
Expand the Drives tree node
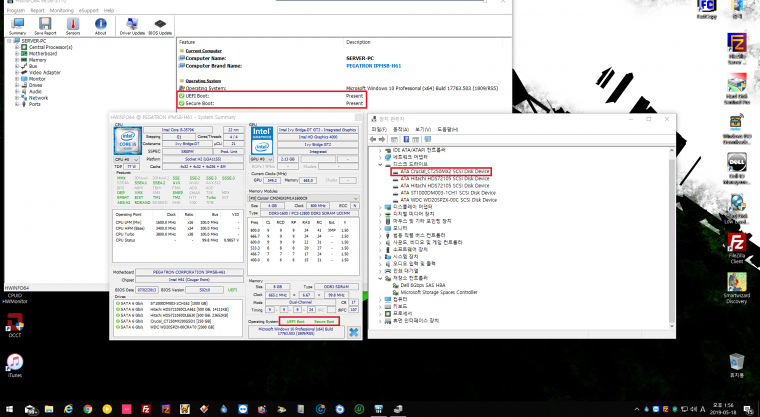tap(17, 85)
